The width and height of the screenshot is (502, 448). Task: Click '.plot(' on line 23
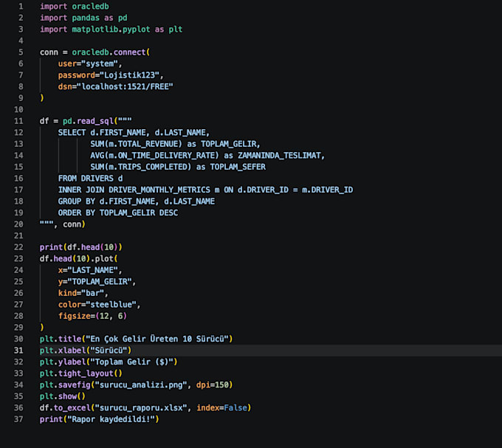click(x=104, y=258)
